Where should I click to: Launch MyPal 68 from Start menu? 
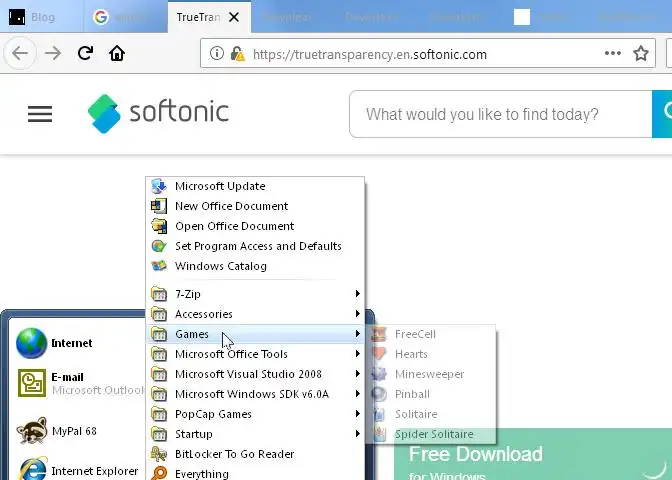pyautogui.click(x=78, y=431)
